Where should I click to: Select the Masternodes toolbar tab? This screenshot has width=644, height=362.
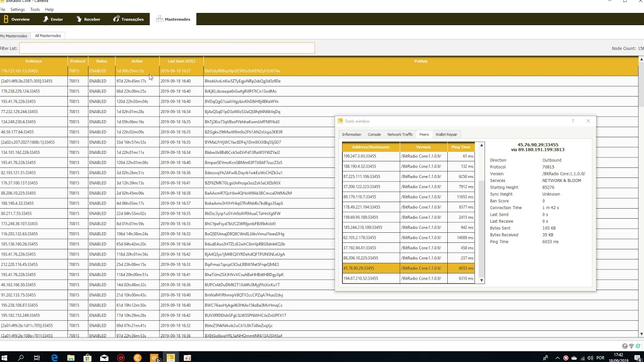tap(174, 19)
